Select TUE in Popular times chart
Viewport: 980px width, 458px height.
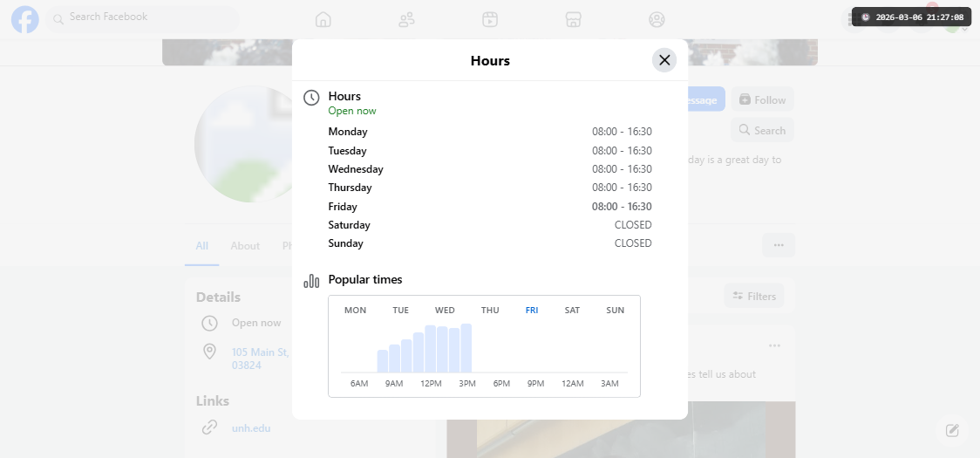point(400,311)
